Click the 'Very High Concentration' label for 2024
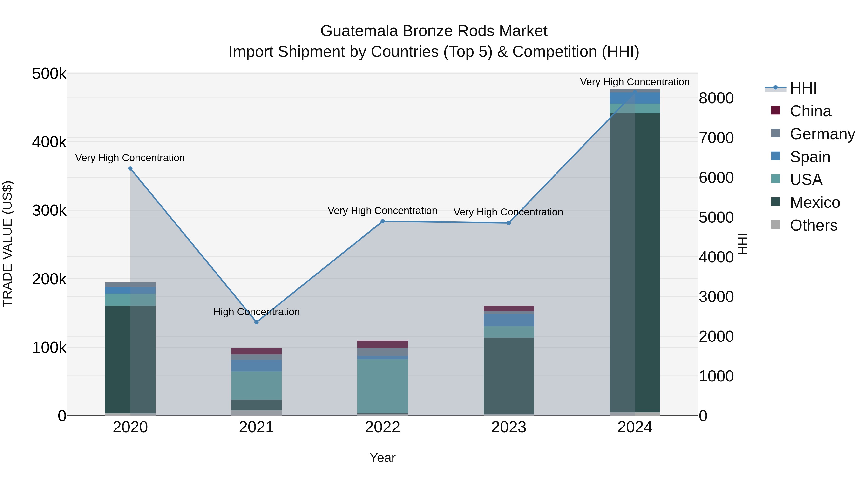The image size is (868, 488). point(635,82)
